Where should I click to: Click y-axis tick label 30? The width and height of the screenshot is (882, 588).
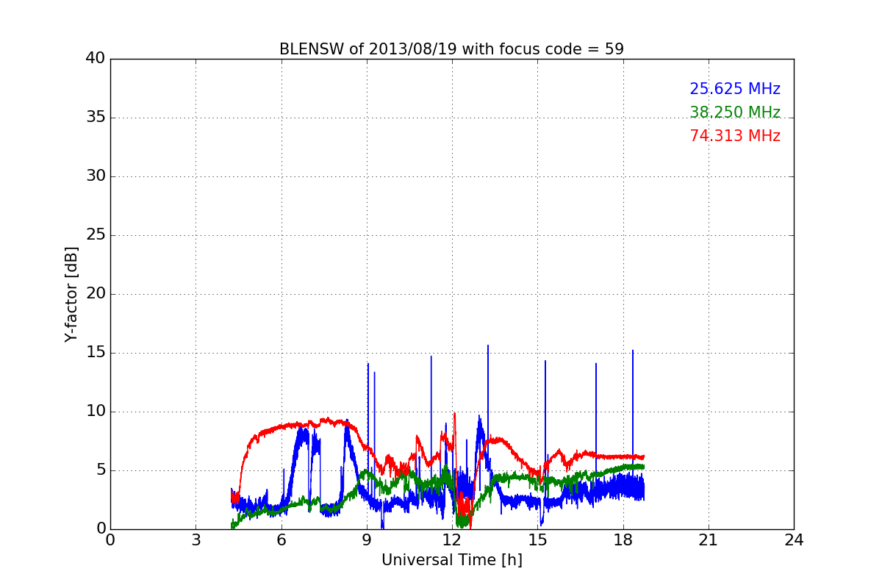[x=96, y=176]
